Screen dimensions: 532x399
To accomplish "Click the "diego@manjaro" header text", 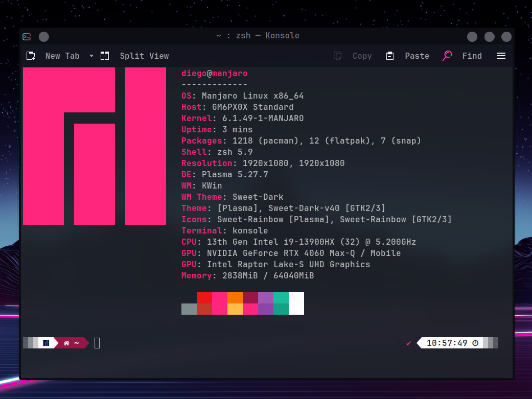I will tap(215, 73).
